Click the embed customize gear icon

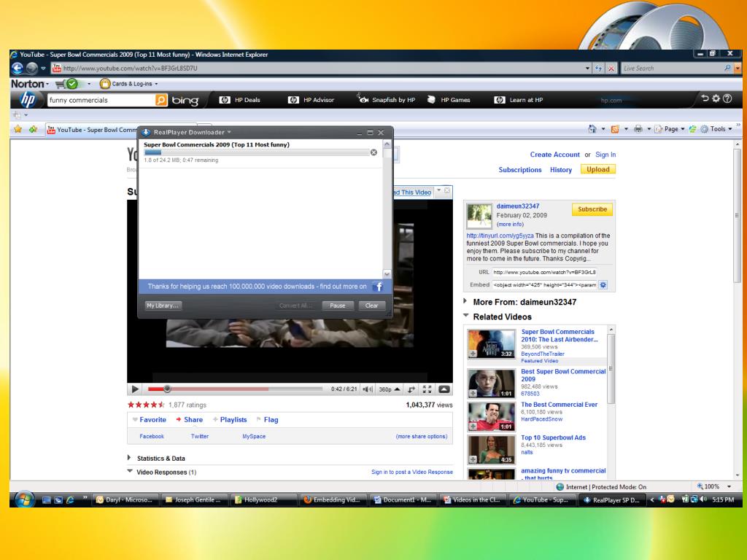tap(603, 285)
